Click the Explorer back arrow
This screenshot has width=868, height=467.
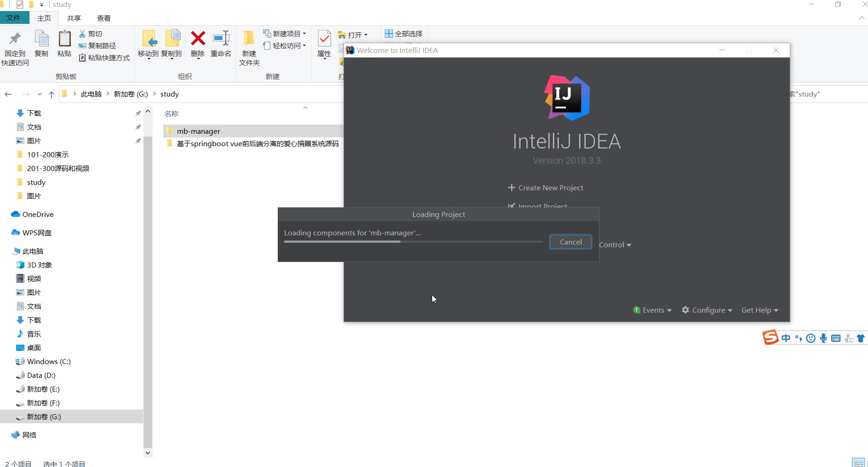click(x=8, y=94)
